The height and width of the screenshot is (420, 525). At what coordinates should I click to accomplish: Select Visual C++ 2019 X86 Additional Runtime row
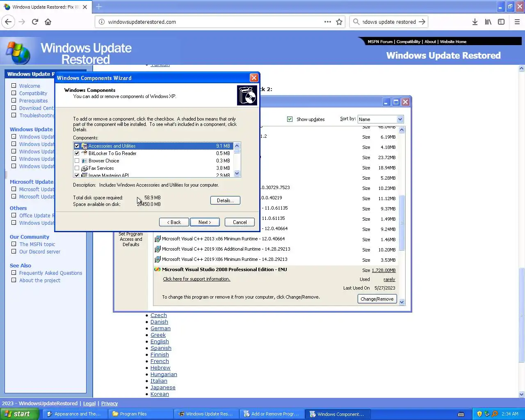(x=275, y=249)
